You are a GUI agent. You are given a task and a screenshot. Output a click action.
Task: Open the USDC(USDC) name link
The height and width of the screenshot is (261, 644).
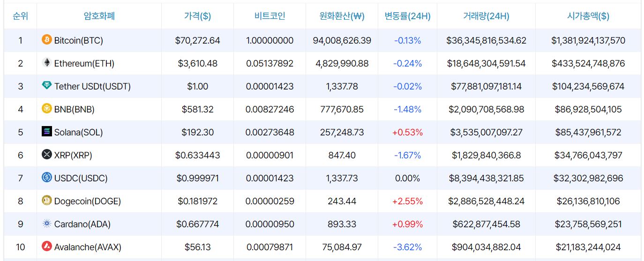(81, 178)
